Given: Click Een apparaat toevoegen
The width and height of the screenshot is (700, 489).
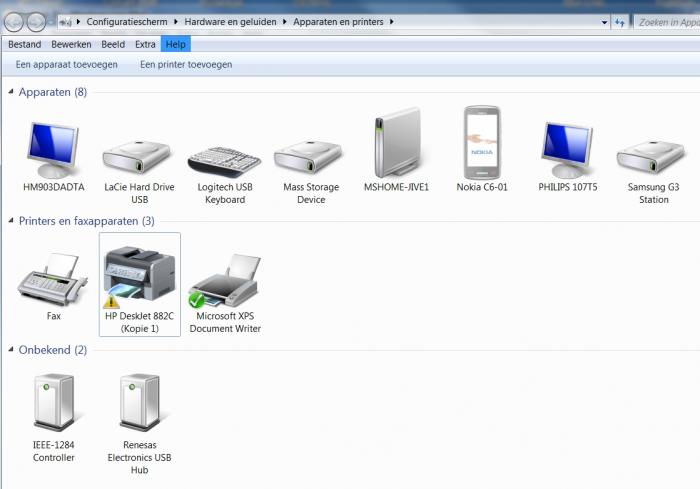Looking at the screenshot, I should (x=67, y=64).
